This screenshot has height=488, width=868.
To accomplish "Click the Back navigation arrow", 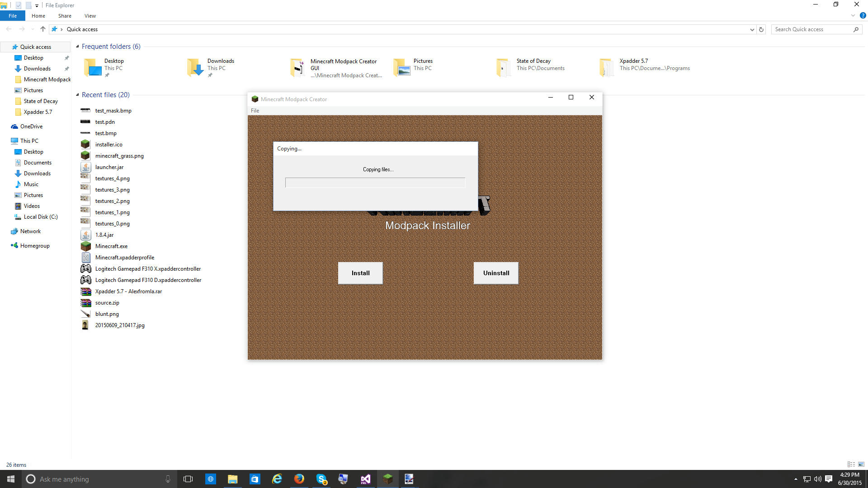I will (9, 29).
